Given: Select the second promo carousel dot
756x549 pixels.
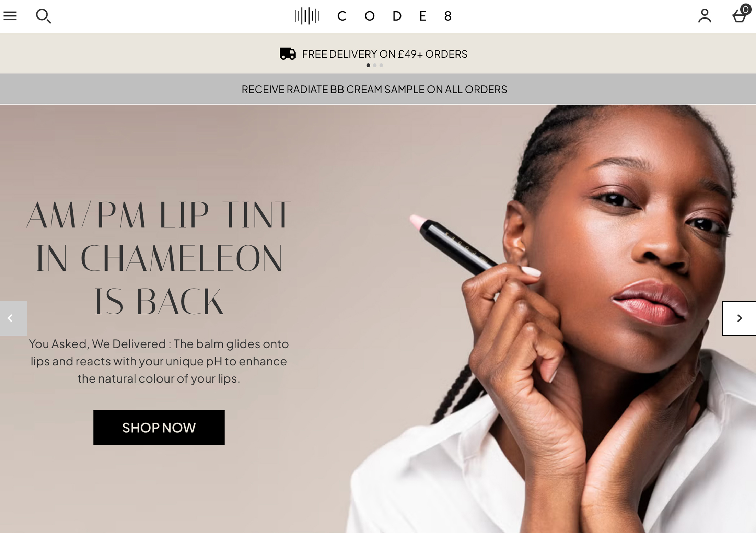Looking at the screenshot, I should (375, 65).
